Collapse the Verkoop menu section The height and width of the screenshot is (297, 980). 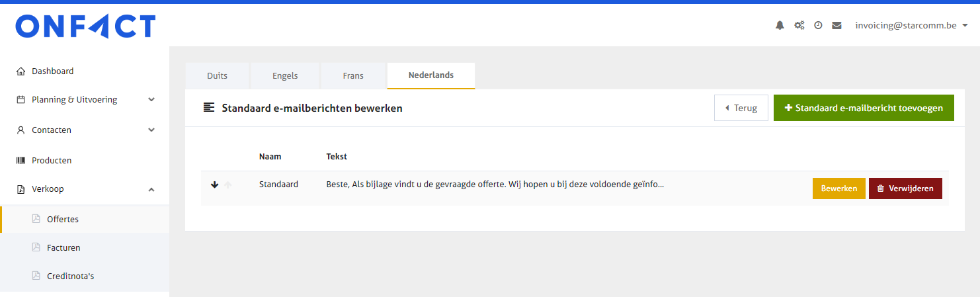click(x=151, y=189)
